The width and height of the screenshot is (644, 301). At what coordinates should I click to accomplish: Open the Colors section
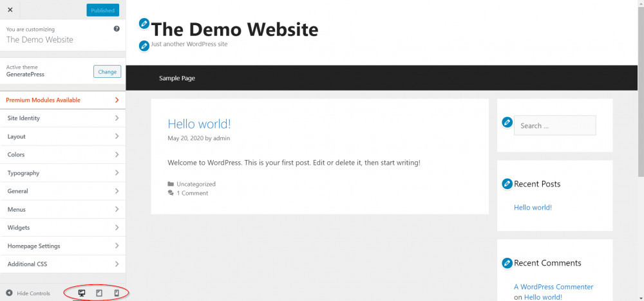click(62, 154)
